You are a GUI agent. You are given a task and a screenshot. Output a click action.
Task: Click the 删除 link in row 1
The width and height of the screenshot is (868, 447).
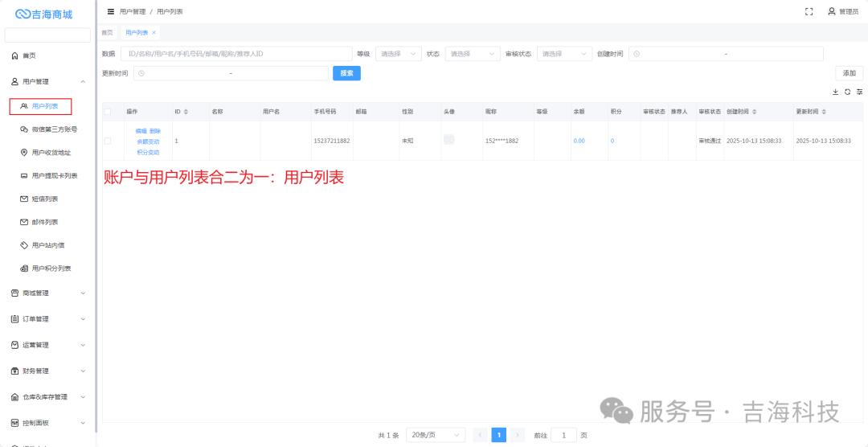(x=154, y=131)
